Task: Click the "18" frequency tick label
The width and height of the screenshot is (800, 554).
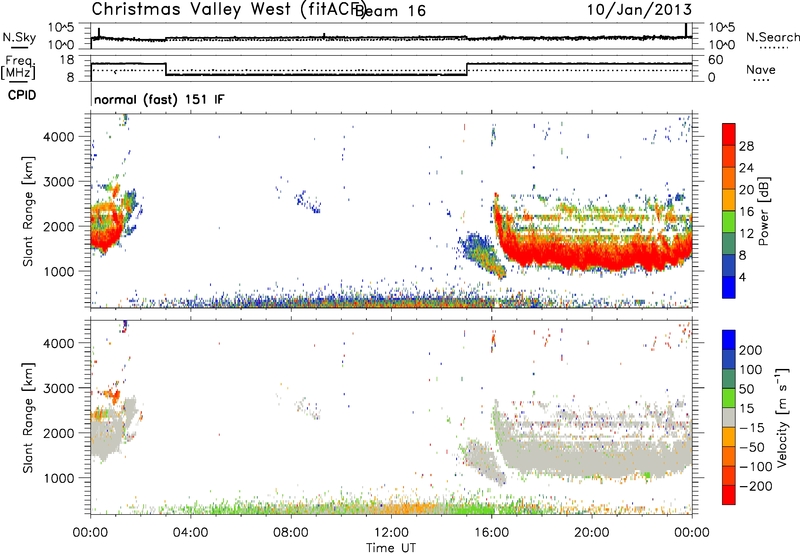Action: click(x=66, y=60)
